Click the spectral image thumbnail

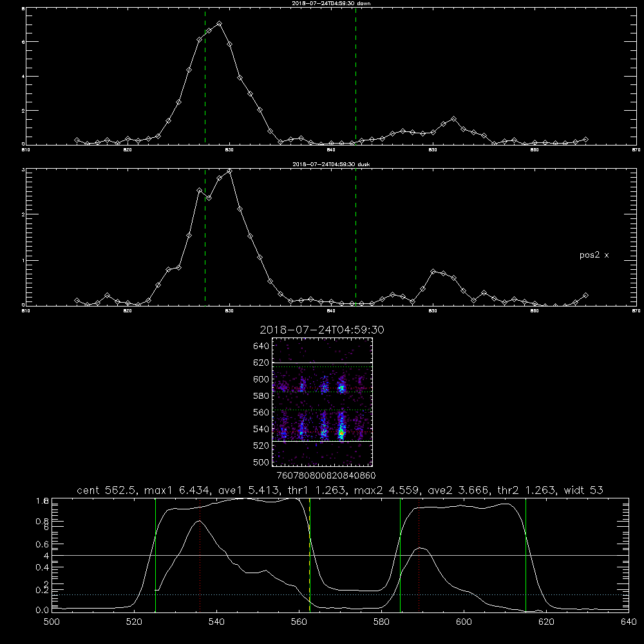coord(323,402)
